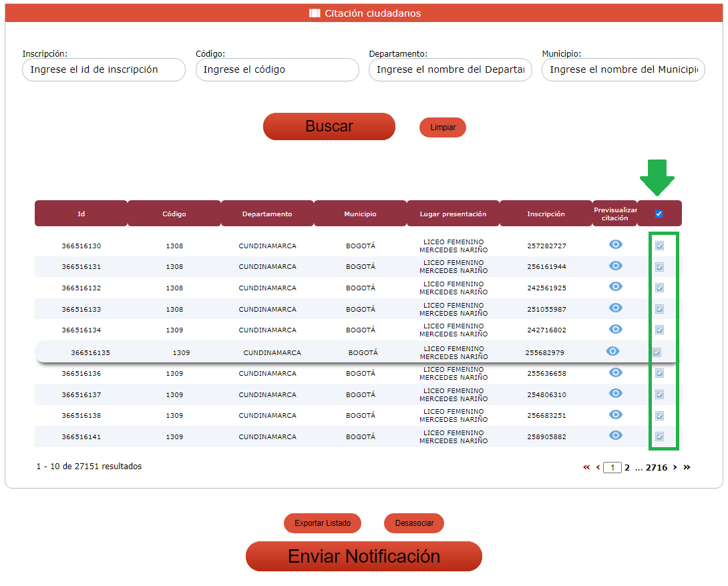This screenshot has height=586, width=728.
Task: Preview citation for Id 366516130
Action: 616,245
